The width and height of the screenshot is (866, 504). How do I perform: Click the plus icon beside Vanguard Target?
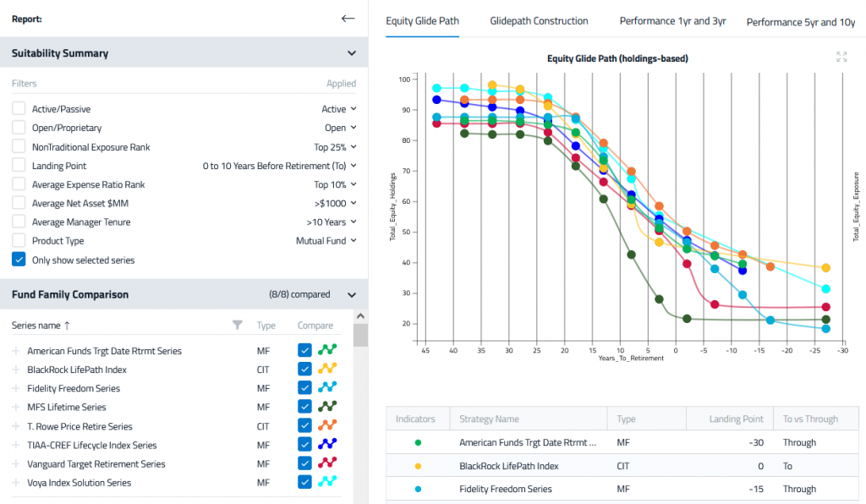coord(16,464)
